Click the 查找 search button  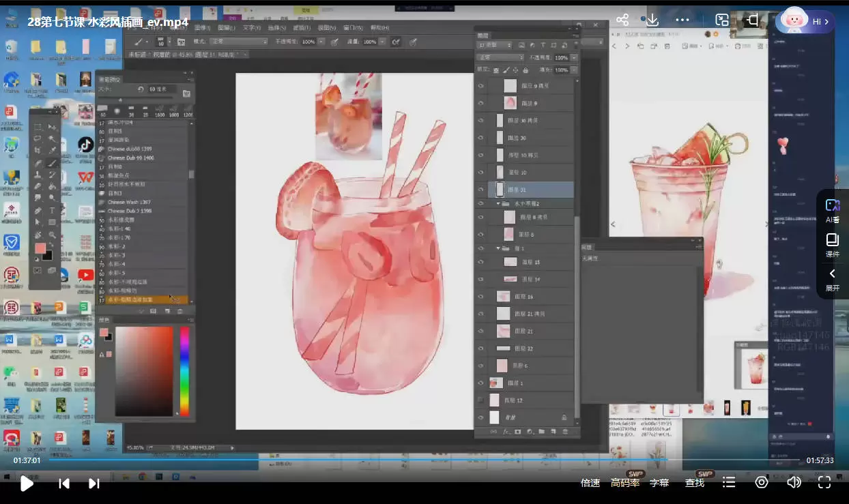pyautogui.click(x=695, y=483)
